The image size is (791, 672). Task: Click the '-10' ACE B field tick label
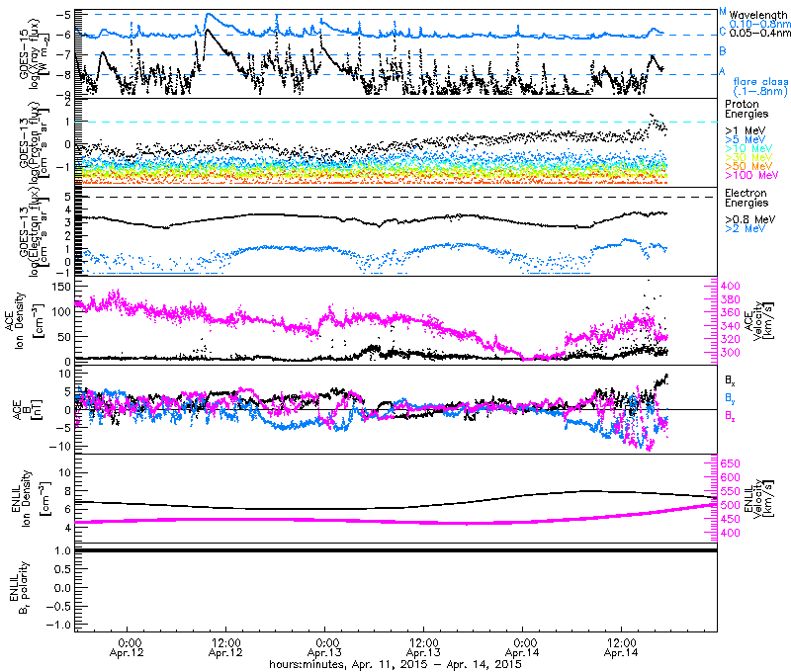[61, 447]
